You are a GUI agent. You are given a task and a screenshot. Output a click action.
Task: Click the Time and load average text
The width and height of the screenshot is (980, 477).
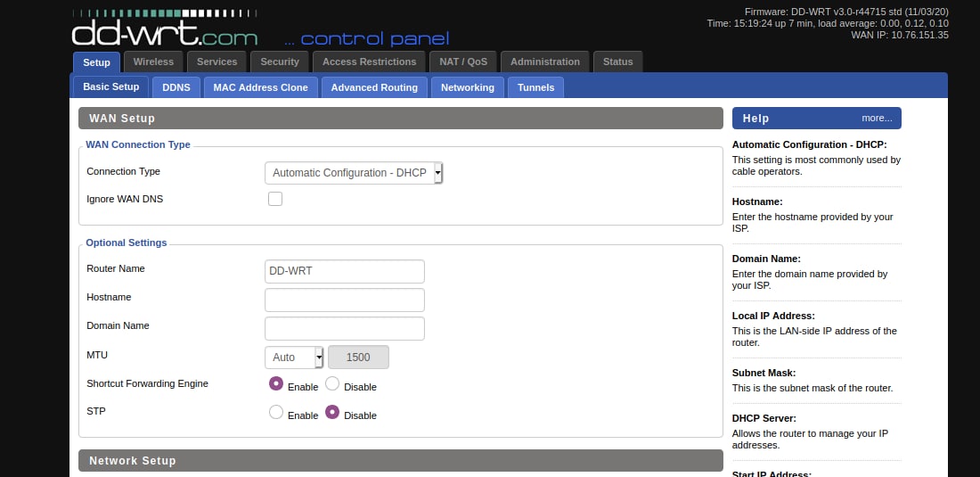[x=828, y=23]
